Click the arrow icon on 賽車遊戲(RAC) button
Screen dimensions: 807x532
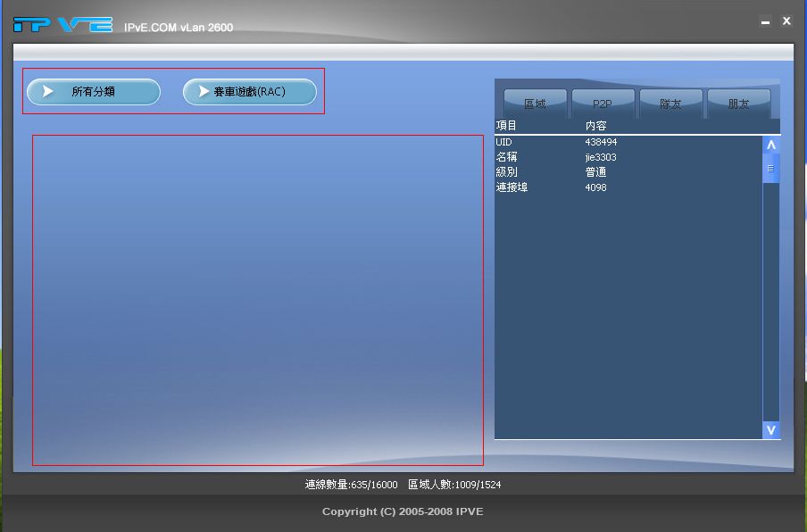point(204,92)
